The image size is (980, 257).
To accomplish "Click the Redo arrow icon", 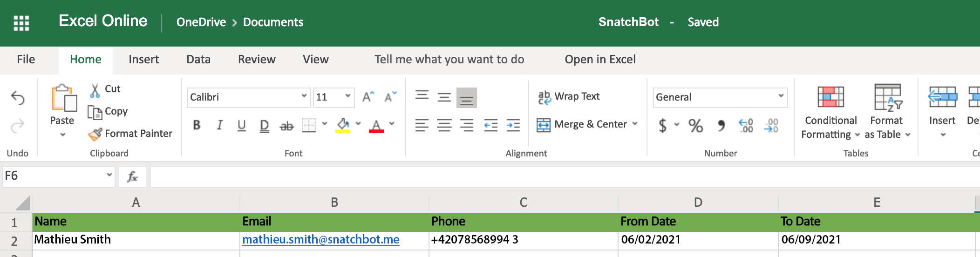I will tap(18, 126).
